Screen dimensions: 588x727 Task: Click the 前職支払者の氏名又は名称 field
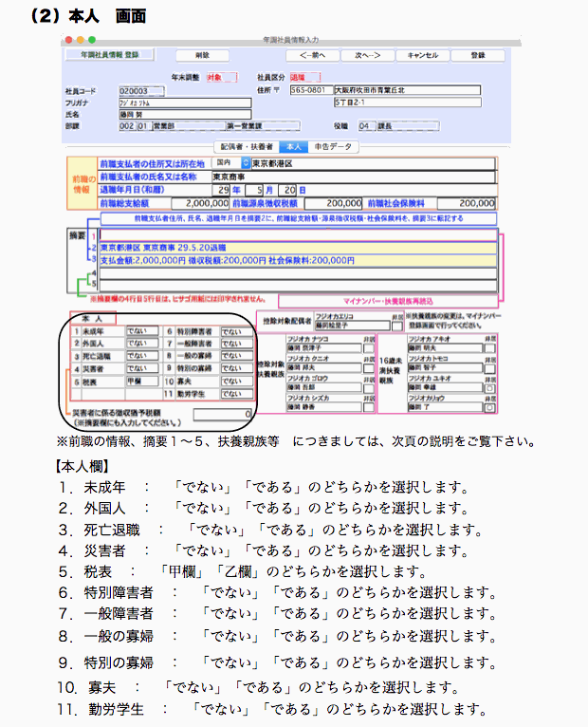(x=351, y=177)
